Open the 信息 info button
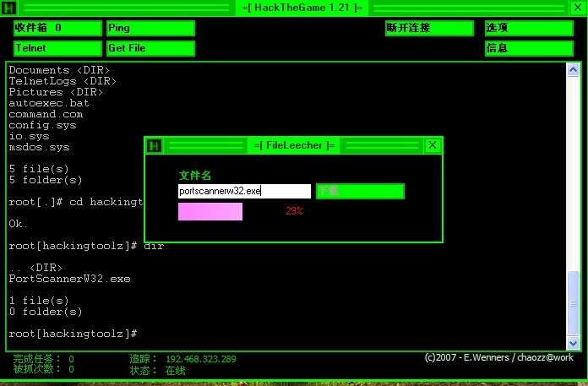 point(529,48)
